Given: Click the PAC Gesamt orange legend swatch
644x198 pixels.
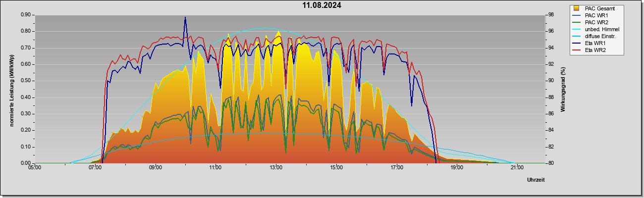Looking at the screenshot, I should click(x=577, y=8).
